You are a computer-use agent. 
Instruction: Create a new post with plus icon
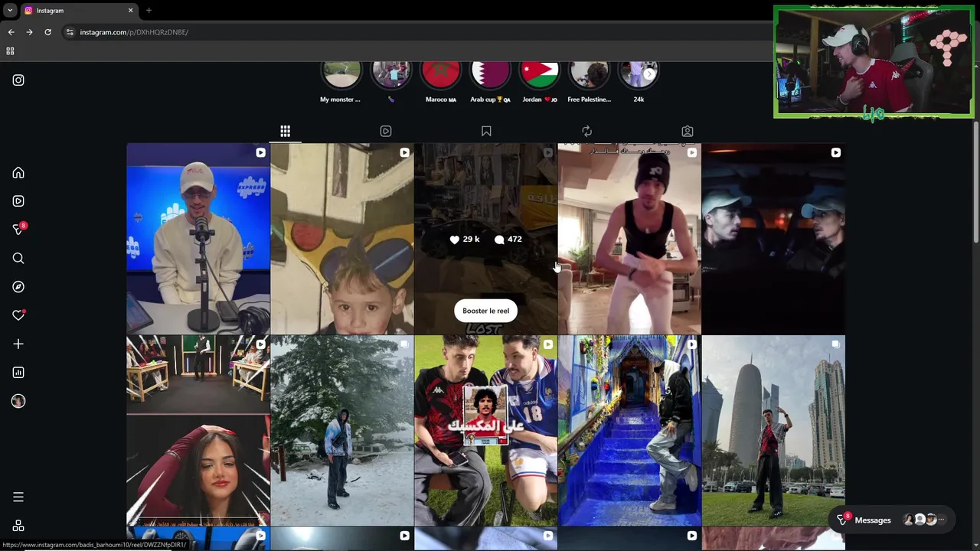18,344
